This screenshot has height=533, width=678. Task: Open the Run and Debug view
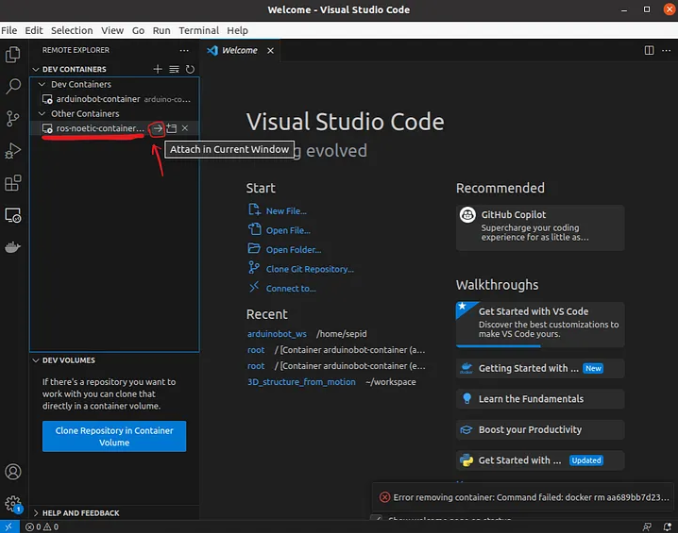pyautogui.click(x=13, y=150)
